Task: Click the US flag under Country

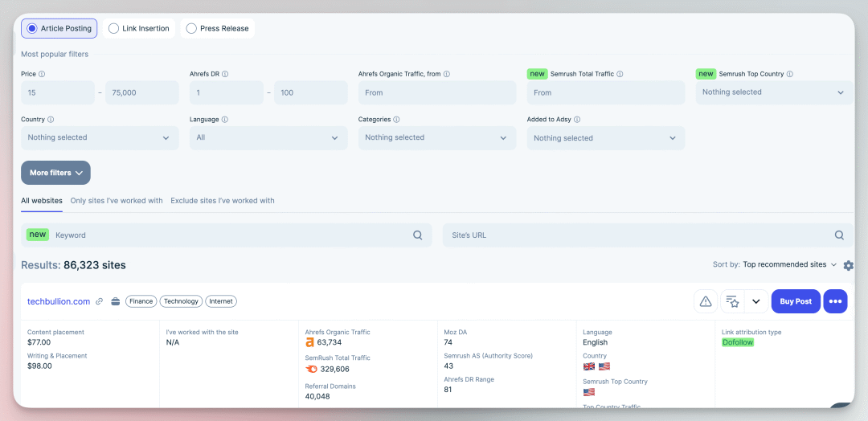Action: click(604, 366)
